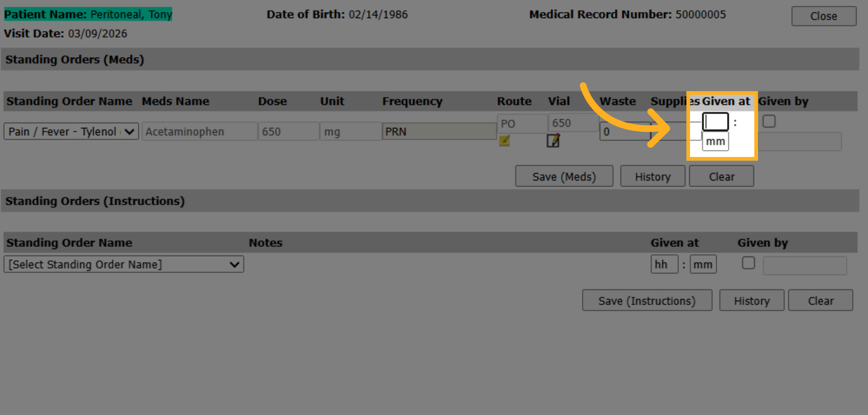The width and height of the screenshot is (868, 415).
Task: Click the Date of Birth 02/14/1986
Action: pyautogui.click(x=378, y=14)
